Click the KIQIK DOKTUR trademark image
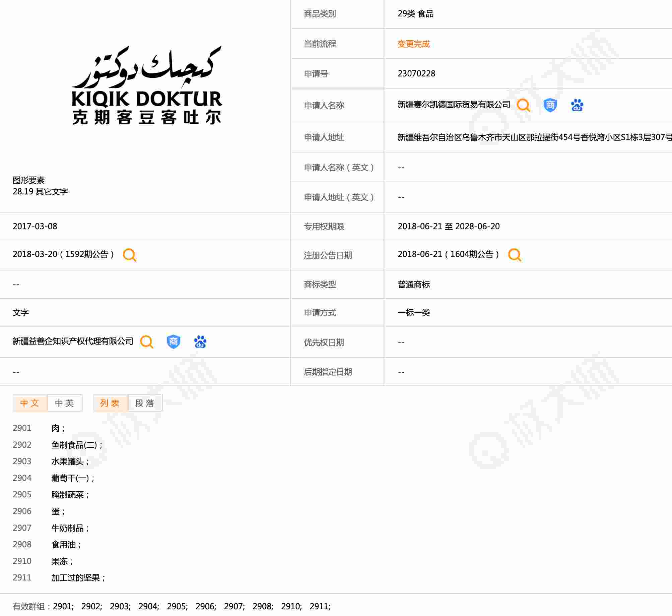 [147, 86]
